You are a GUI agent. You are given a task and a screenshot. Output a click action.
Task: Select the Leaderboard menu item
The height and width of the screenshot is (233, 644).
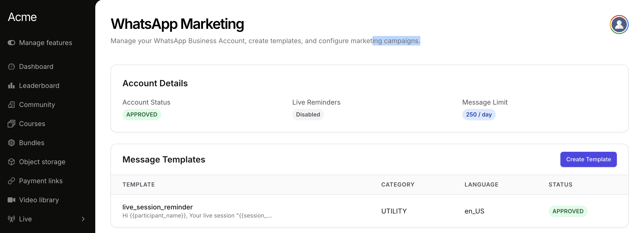pos(39,86)
